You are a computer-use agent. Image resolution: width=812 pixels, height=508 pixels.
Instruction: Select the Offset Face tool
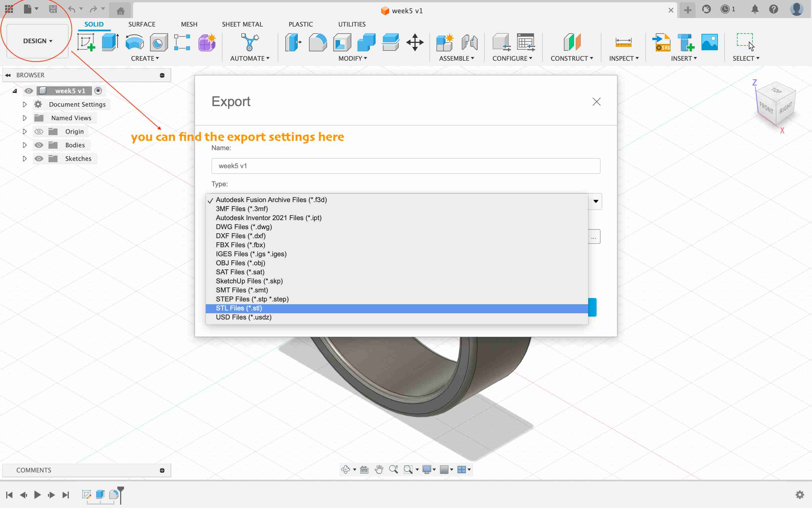[x=390, y=42]
